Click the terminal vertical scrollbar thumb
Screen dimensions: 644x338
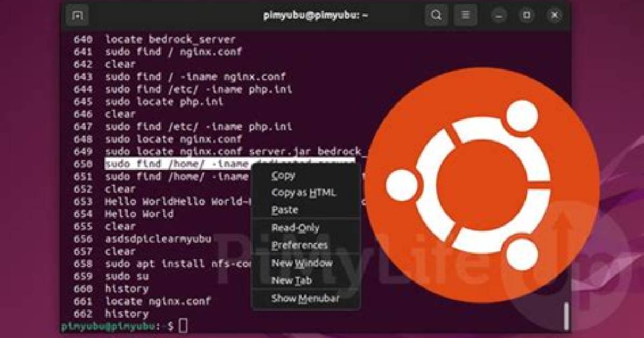pos(567,316)
